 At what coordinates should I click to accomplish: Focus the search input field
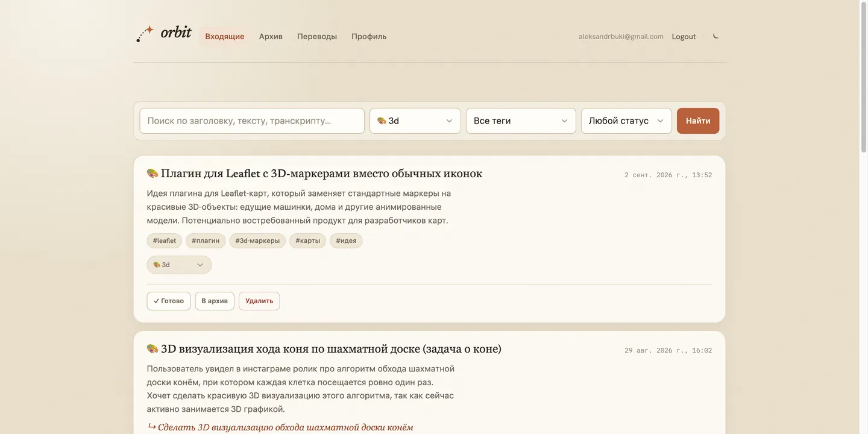(x=252, y=121)
